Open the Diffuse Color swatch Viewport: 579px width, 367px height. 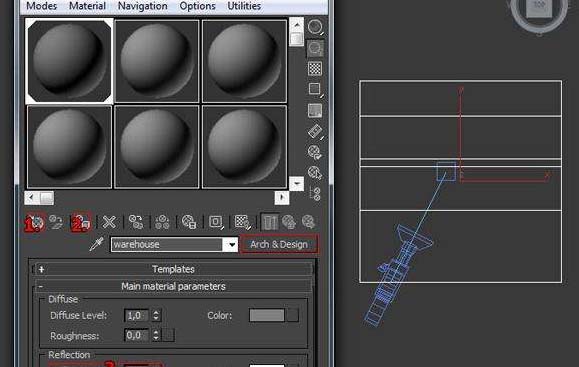(267, 315)
